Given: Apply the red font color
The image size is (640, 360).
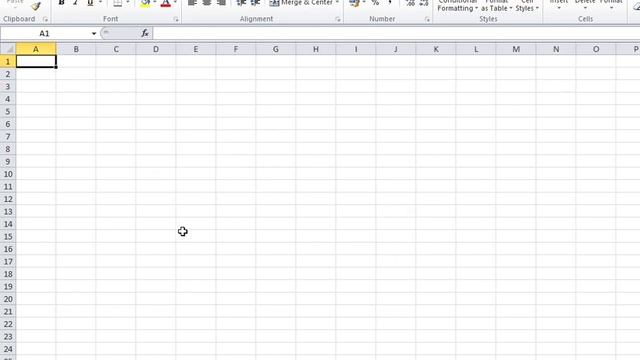Looking at the screenshot, I should tap(166, 3).
